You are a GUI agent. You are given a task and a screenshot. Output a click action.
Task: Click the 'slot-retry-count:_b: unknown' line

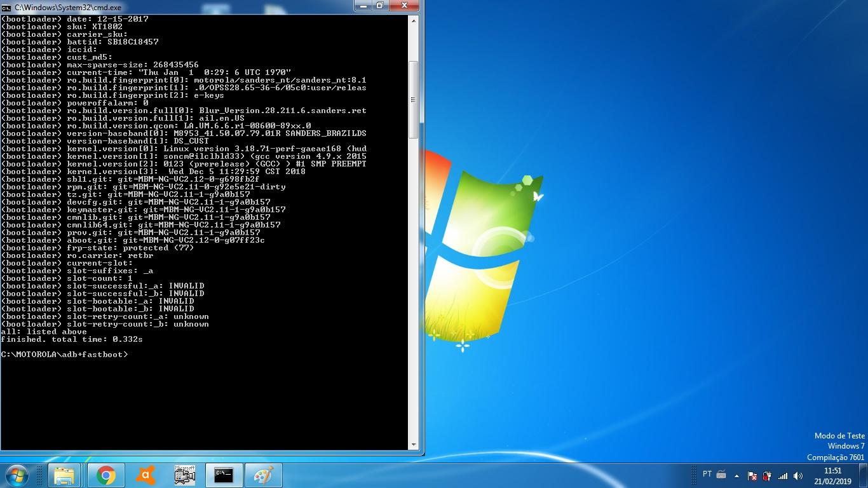(105, 324)
